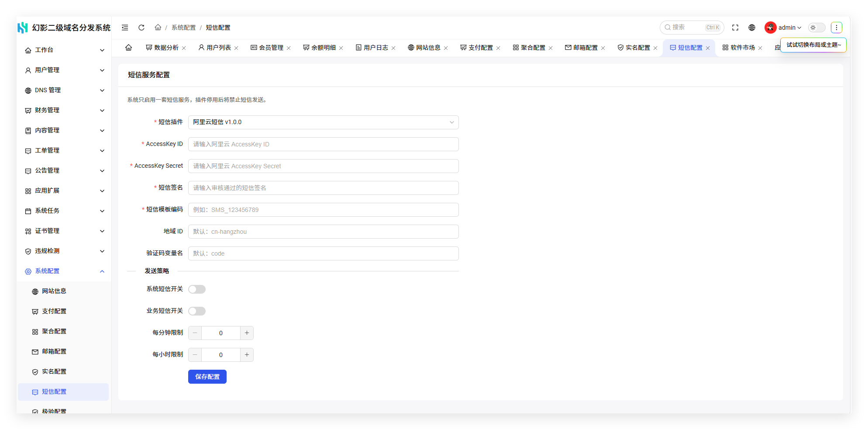868x430 pixels.
Task: Click the 短信签名 input field
Action: point(324,188)
